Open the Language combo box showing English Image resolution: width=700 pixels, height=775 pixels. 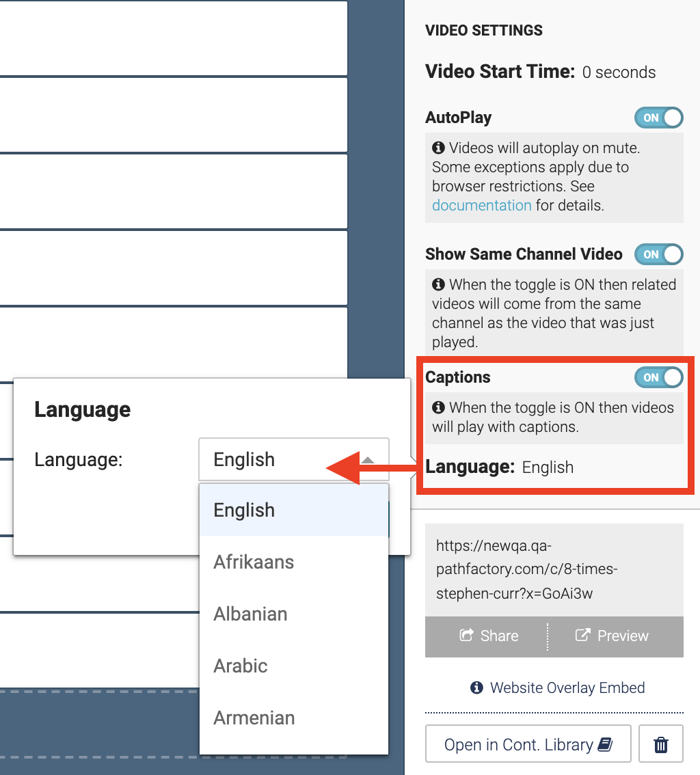coord(294,459)
